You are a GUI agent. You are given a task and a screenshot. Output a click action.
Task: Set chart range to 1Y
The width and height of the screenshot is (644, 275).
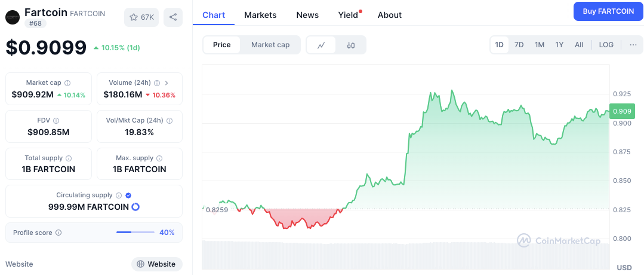point(559,45)
